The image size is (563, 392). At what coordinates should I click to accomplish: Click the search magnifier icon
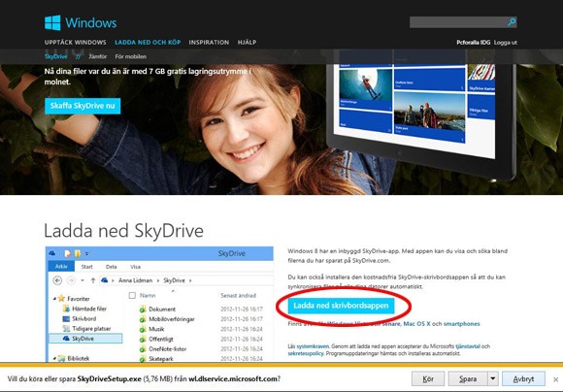(512, 22)
